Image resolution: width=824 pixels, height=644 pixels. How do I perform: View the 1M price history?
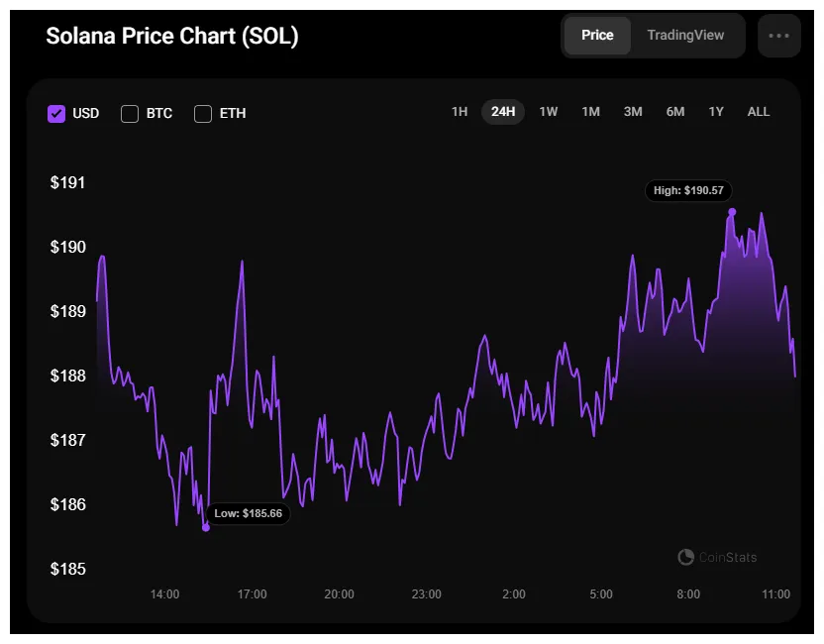tap(590, 112)
